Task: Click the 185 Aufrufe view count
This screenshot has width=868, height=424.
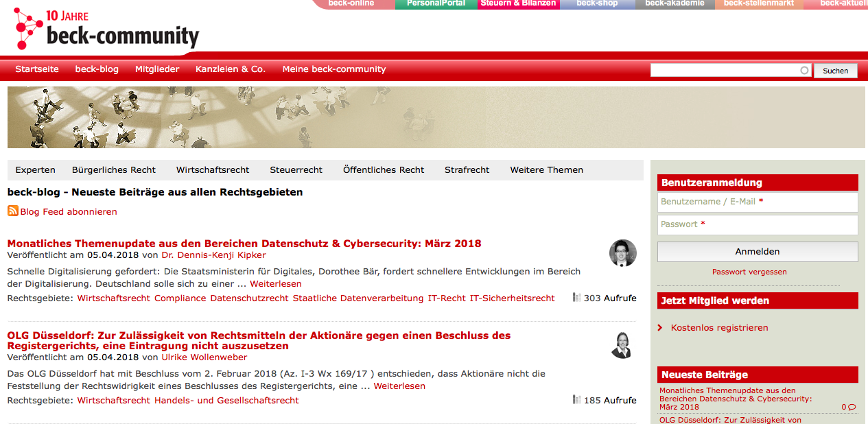Action: point(610,401)
